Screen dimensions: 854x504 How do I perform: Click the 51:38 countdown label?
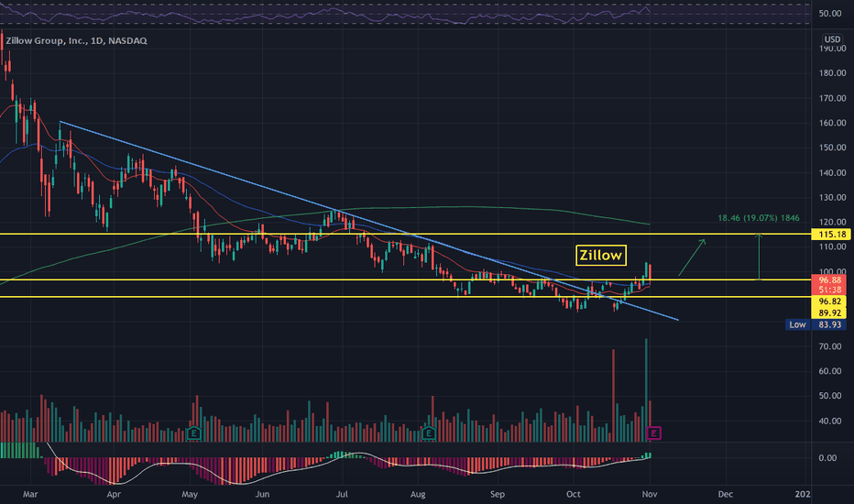(829, 290)
